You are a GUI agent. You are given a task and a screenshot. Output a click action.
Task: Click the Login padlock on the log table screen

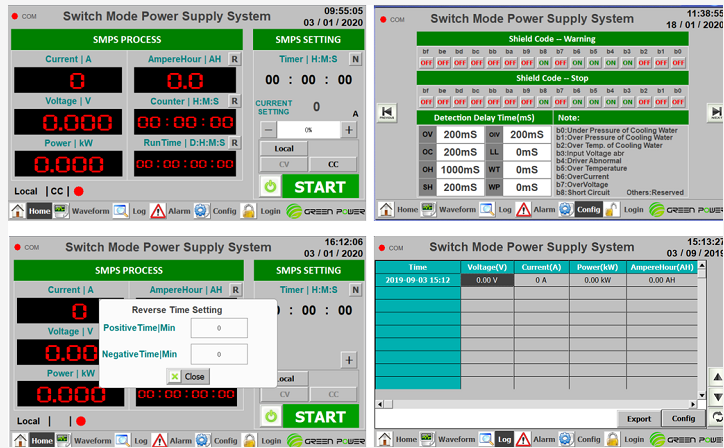[x=610, y=439]
